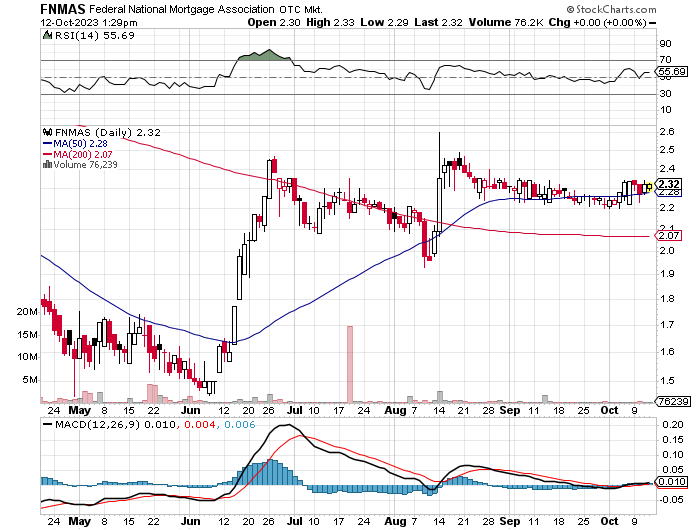Viewport: 700px width, 530px height.
Task: Click the 55.69 RSI value tag
Action: pyautogui.click(x=671, y=71)
